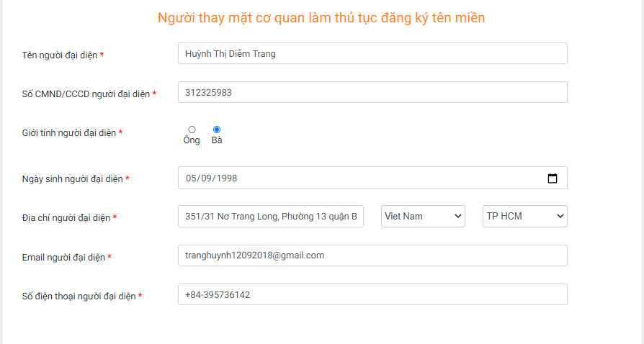Viewport: 644px width, 344px height.
Task: Select the year segment 1998 in birth date
Action: (x=227, y=178)
